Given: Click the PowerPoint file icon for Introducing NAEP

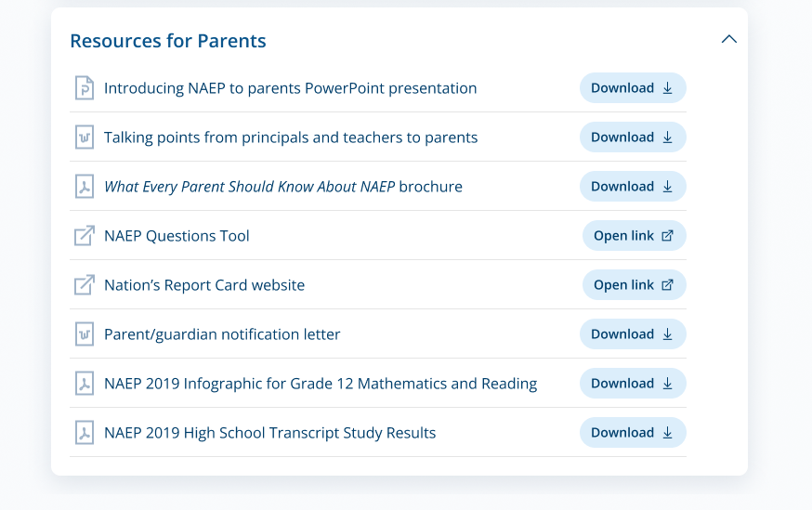Looking at the screenshot, I should tap(85, 88).
